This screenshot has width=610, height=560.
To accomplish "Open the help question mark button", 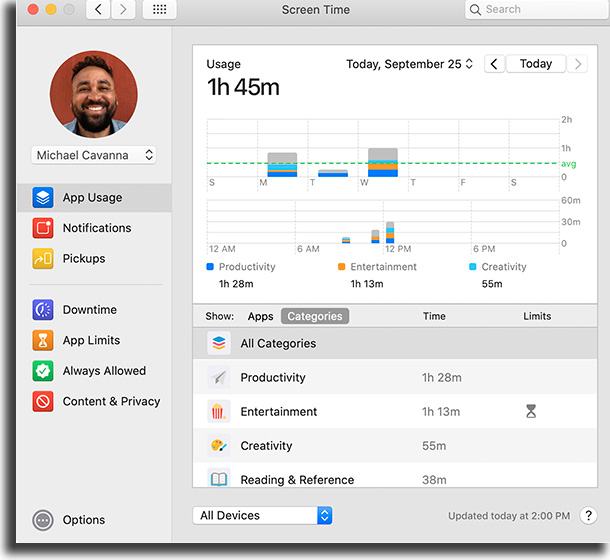I will tap(588, 516).
